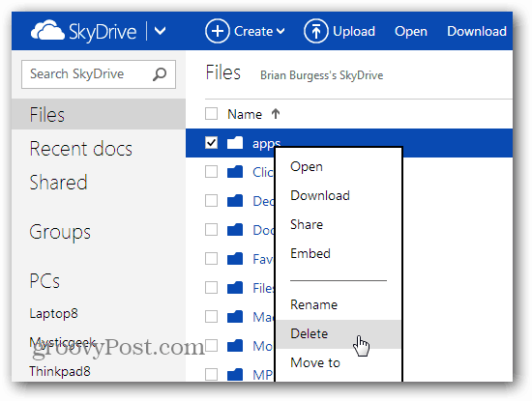
Task: Open Groups in the sidebar
Action: (x=60, y=233)
